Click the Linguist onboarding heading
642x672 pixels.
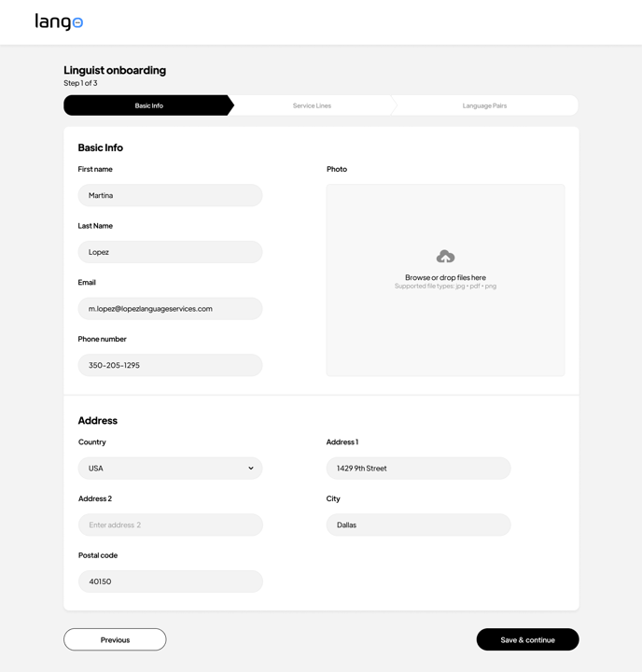(x=115, y=70)
